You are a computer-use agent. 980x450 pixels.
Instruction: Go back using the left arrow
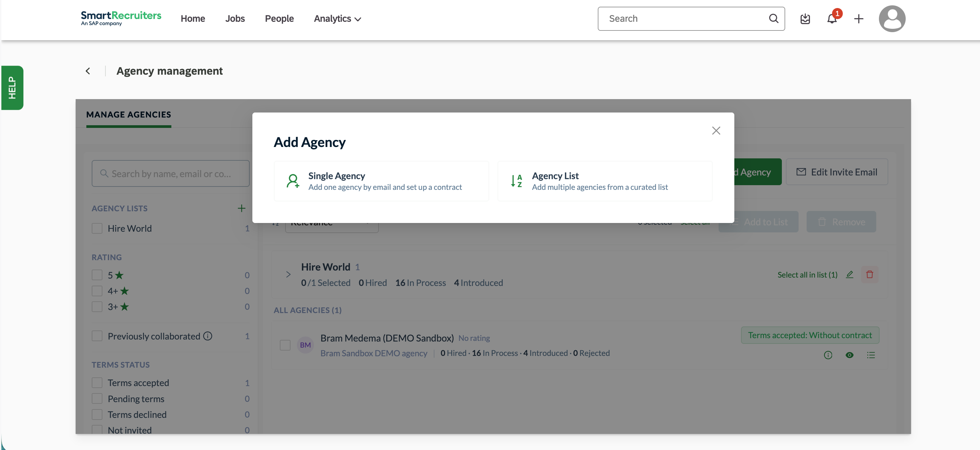pyautogui.click(x=88, y=71)
